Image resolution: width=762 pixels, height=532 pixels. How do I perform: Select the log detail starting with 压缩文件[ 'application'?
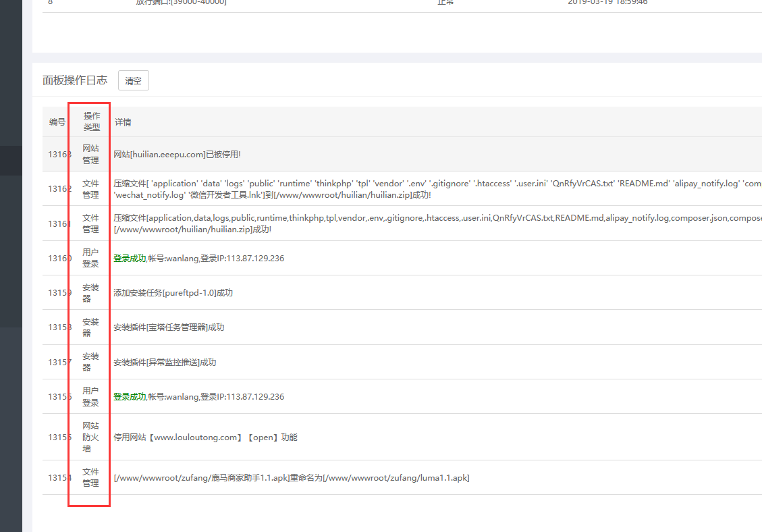pos(437,189)
